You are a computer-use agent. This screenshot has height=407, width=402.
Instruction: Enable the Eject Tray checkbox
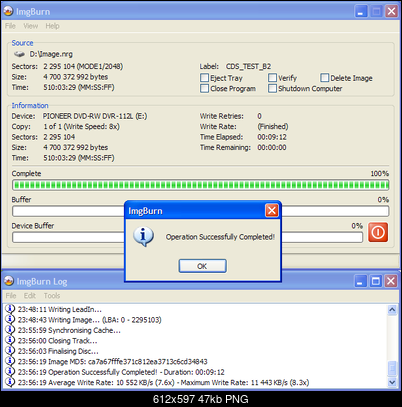click(204, 78)
